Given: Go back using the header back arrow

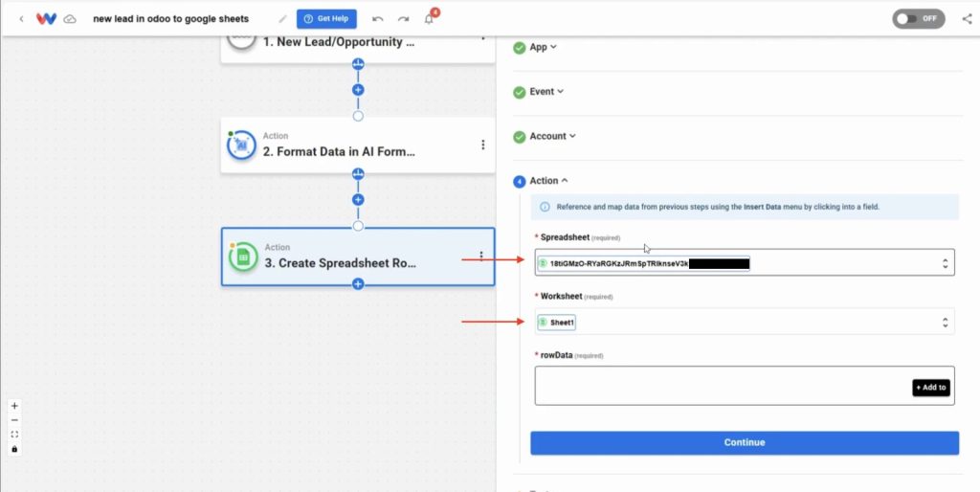Looking at the screenshot, I should 22,19.
